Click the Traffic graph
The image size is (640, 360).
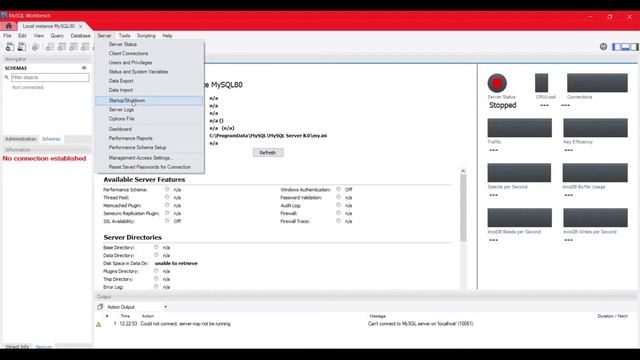pyautogui.click(x=520, y=128)
